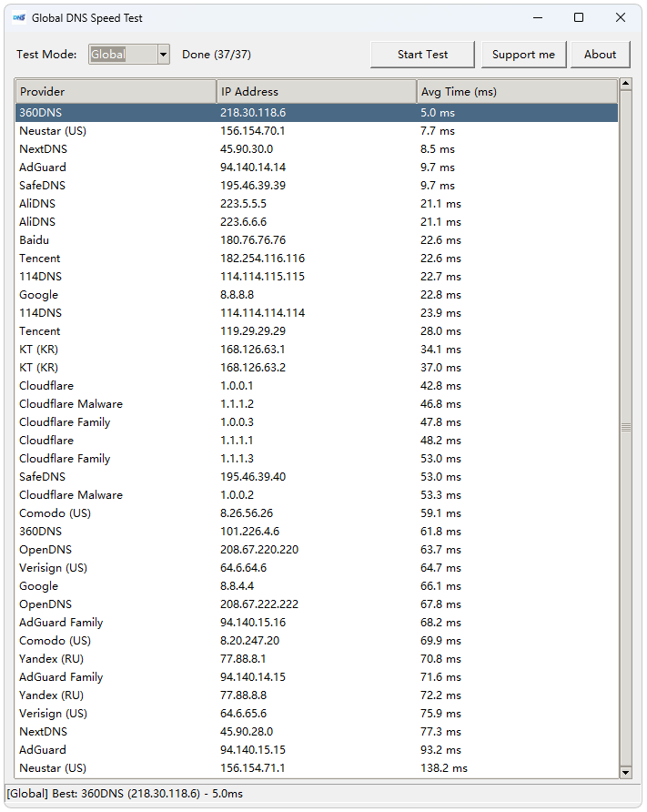Select Yandex (RU) 77.88.8.8 row
647x812 pixels.
[317, 695]
